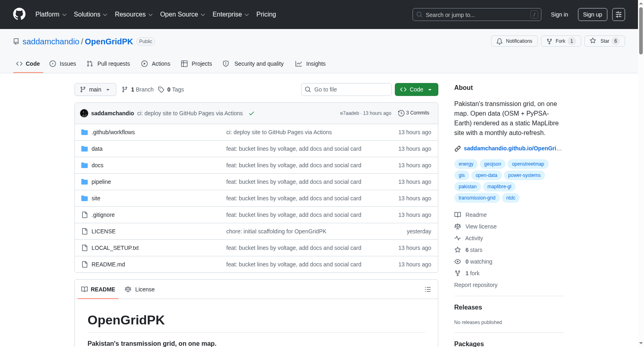Click the openstreetmap topic tag

tap(528, 164)
